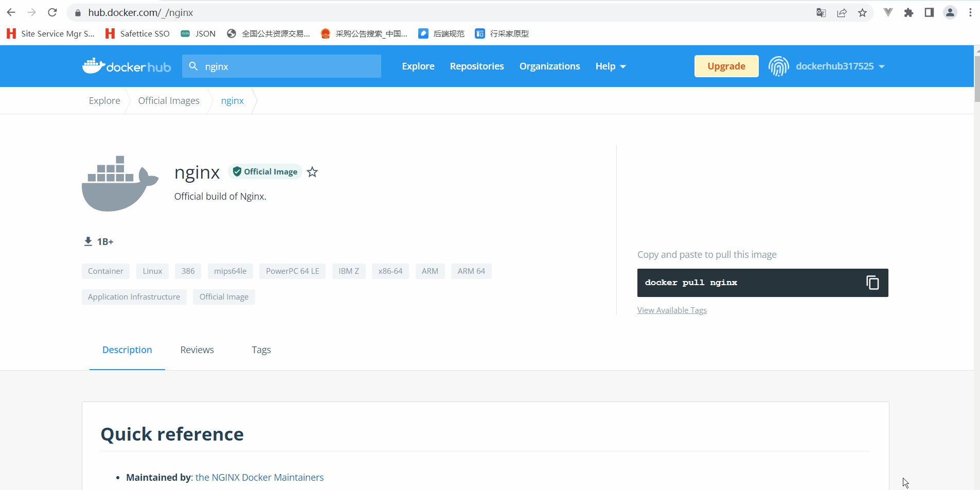The image size is (980, 490).
Task: Click the share page icon
Action: (x=842, y=13)
